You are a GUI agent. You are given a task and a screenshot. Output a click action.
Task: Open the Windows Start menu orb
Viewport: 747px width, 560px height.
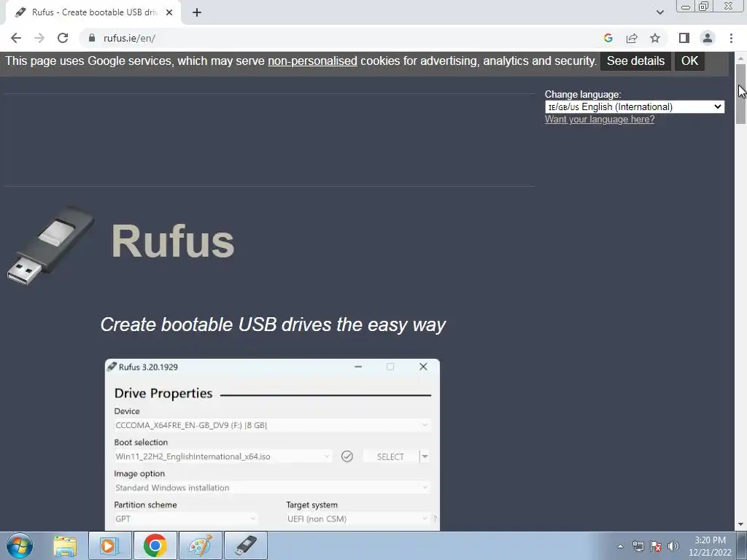20,545
